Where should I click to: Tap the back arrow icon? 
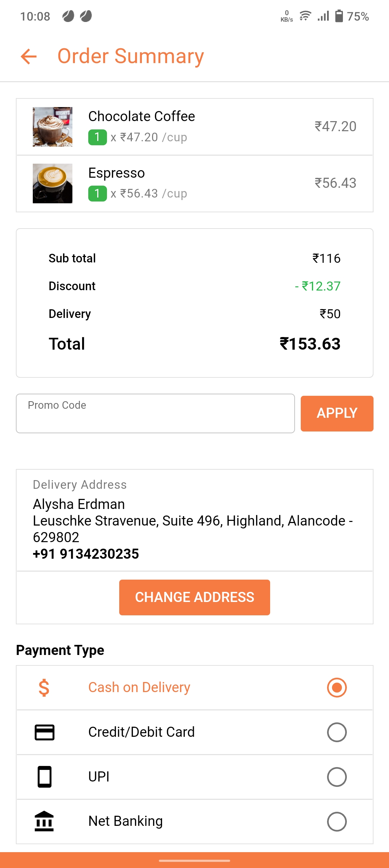[29, 57]
